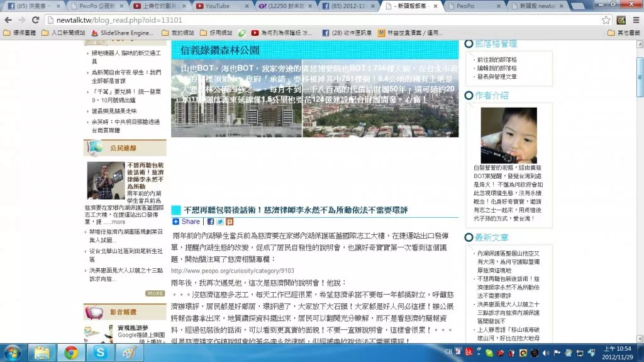Click the CH language indicator
The width and height of the screenshot is (644, 362).
click(x=448, y=352)
